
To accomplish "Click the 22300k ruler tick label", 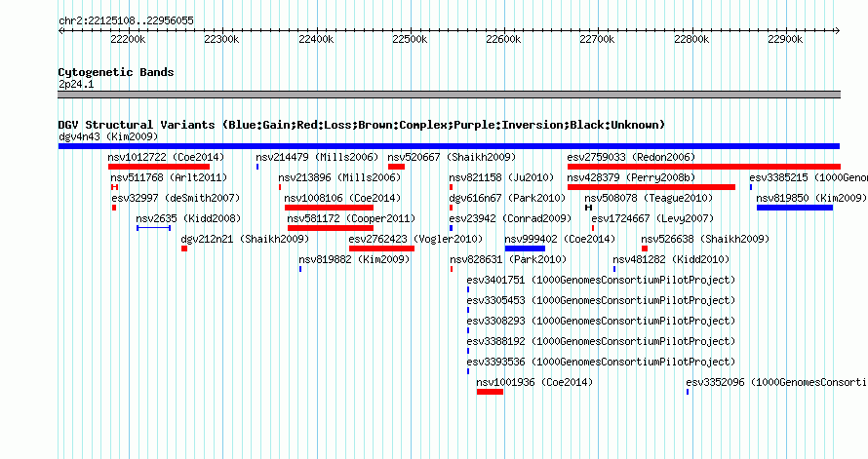I will click(221, 39).
